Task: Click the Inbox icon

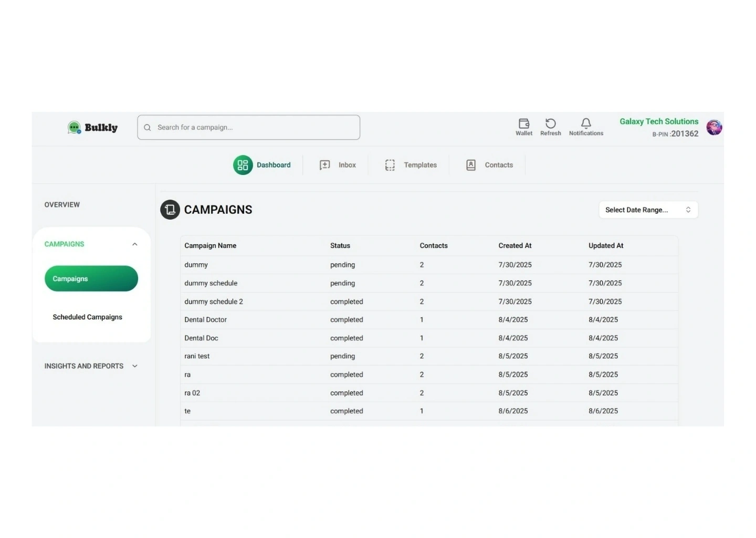Action: point(325,165)
